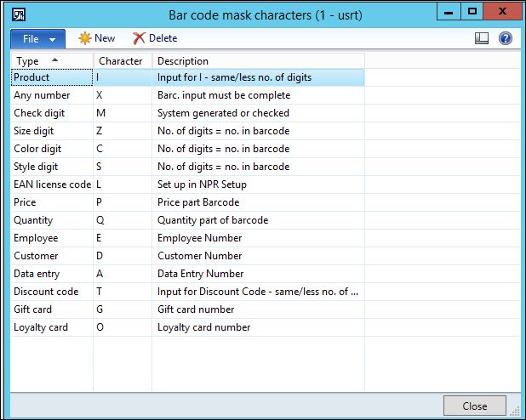
Task: Click character cell A for Data entry
Action: 123,274
